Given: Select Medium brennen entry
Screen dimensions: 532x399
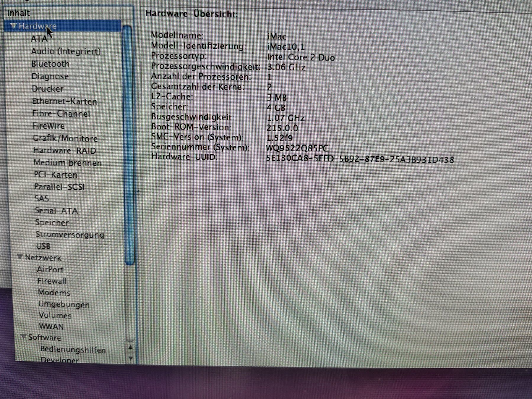Looking at the screenshot, I should point(68,163).
